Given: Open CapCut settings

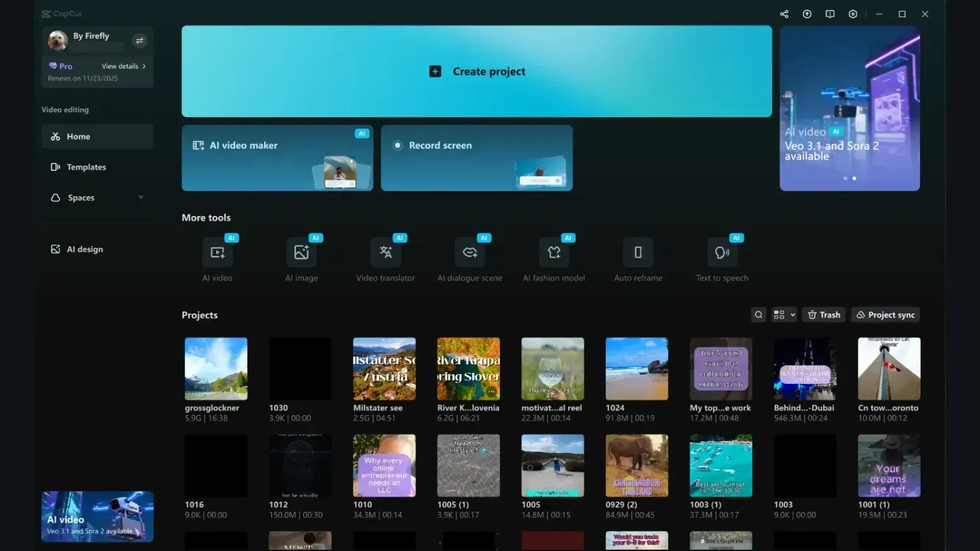Looking at the screenshot, I should tap(853, 13).
